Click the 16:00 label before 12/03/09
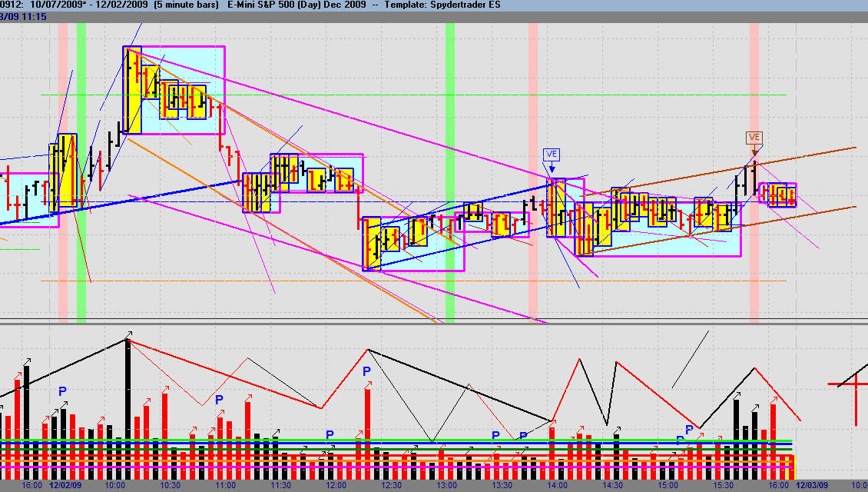The width and height of the screenshot is (868, 492). (779, 485)
